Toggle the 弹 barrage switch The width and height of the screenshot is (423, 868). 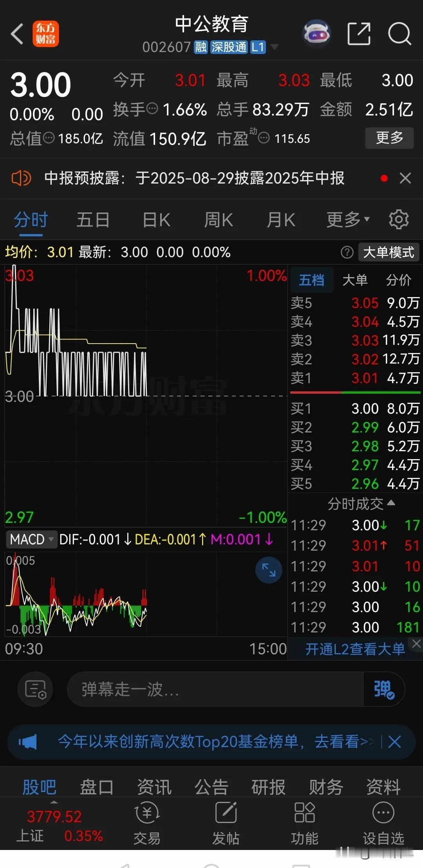(x=384, y=689)
